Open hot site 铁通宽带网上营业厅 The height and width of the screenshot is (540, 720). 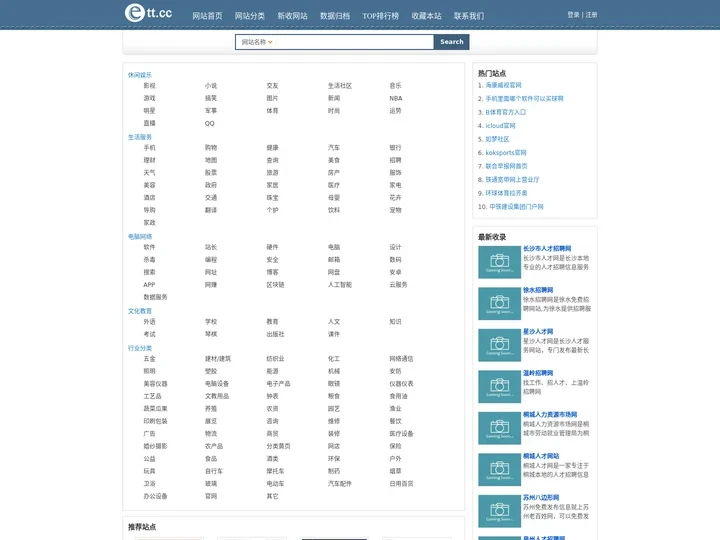tap(512, 180)
